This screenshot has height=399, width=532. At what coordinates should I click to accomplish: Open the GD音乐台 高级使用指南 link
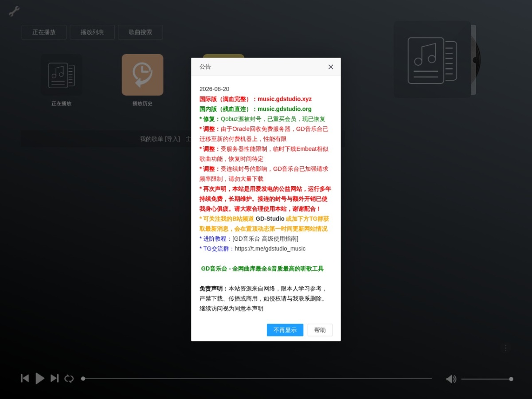266,239
